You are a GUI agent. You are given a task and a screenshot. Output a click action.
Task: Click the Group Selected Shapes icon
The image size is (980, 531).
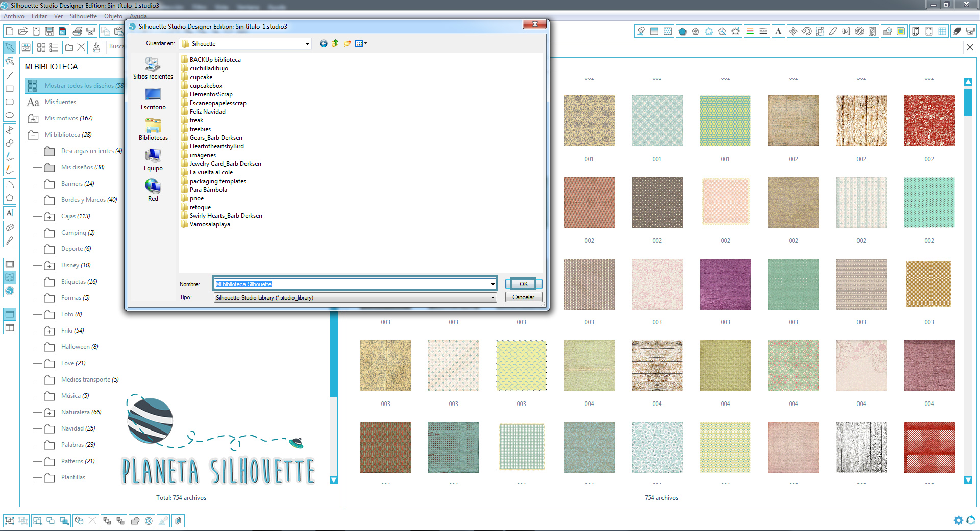[x=10, y=521]
